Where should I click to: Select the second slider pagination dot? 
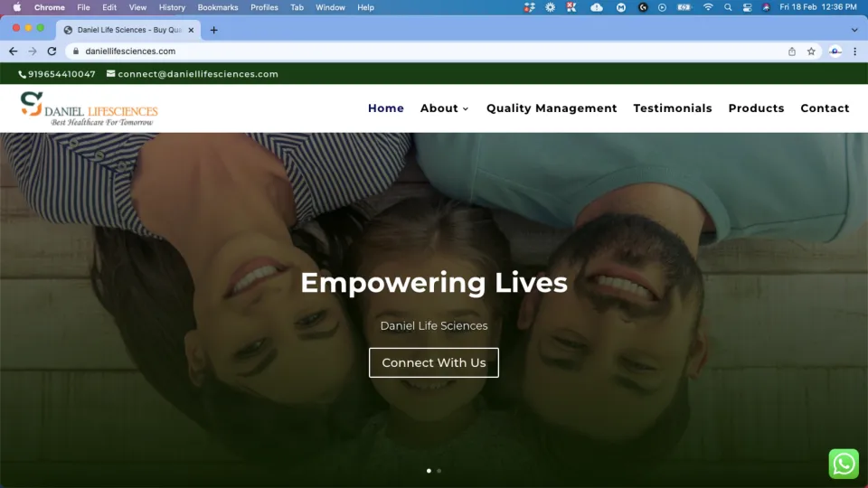439,471
